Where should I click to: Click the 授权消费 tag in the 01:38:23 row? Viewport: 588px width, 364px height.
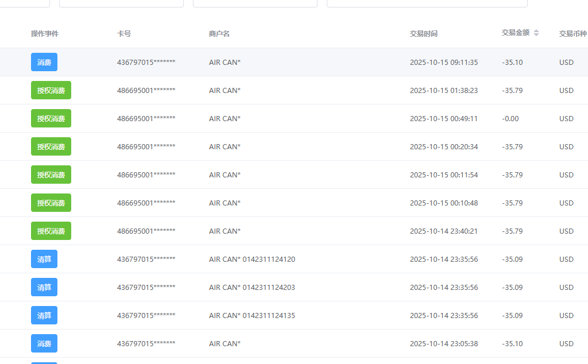[x=51, y=90]
